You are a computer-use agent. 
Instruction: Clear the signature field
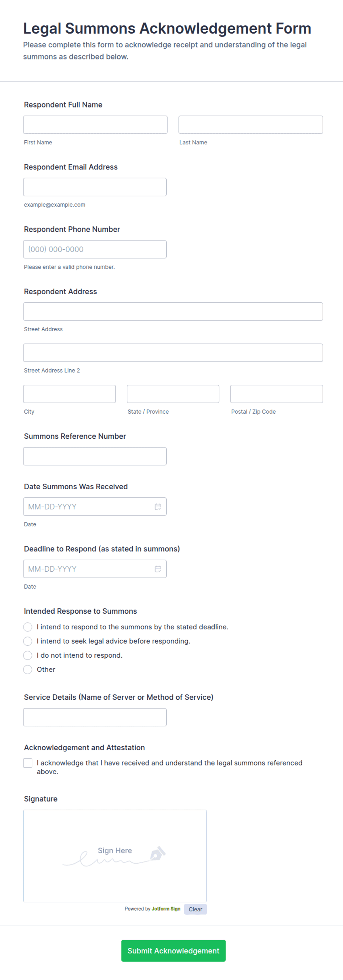point(195,909)
